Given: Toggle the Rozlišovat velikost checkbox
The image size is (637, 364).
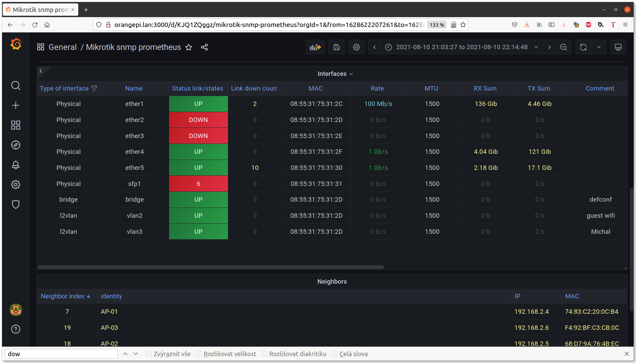Looking at the screenshot, I should [199, 354].
